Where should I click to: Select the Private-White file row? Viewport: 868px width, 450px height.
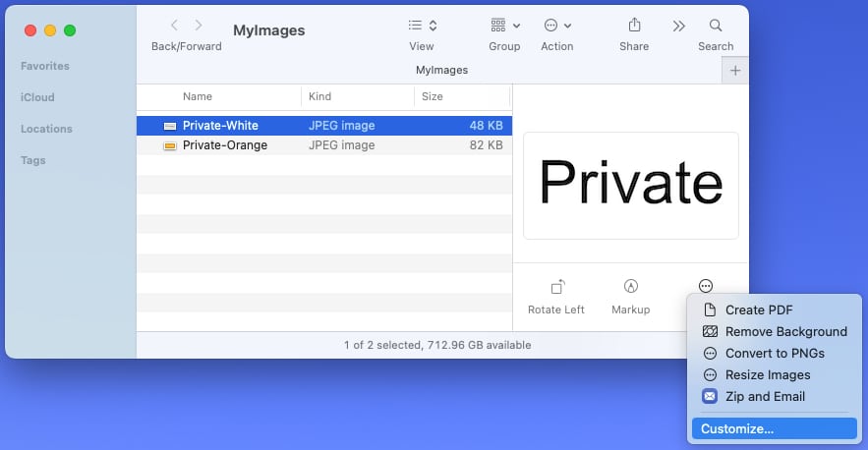point(324,126)
